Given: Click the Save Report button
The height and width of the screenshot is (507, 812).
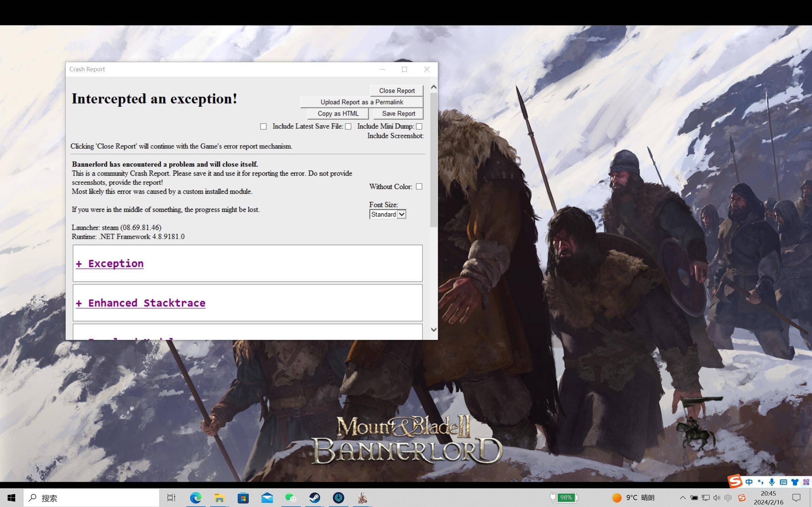Looking at the screenshot, I should coord(398,114).
